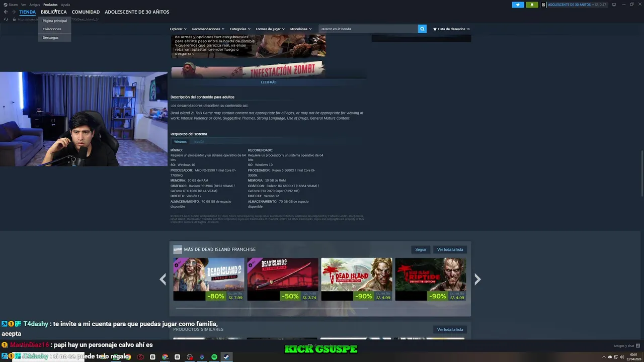Click the Steam icon in the taskbar

pos(226,357)
